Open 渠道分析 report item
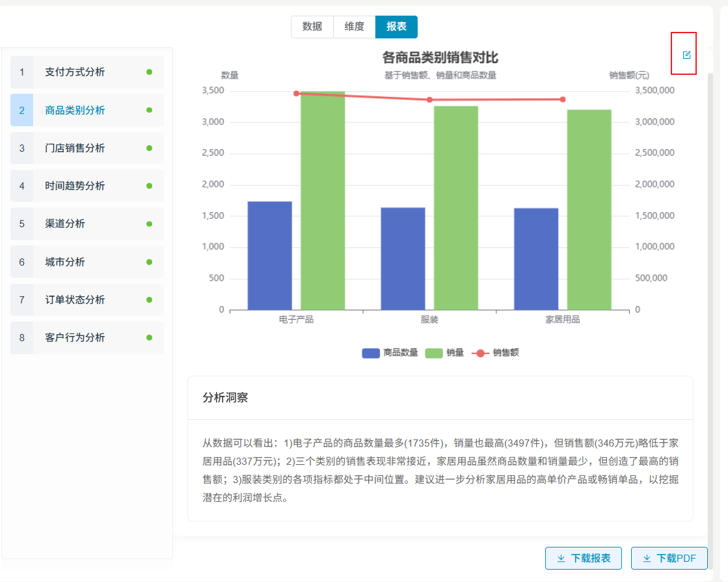728x582 pixels. coord(87,224)
